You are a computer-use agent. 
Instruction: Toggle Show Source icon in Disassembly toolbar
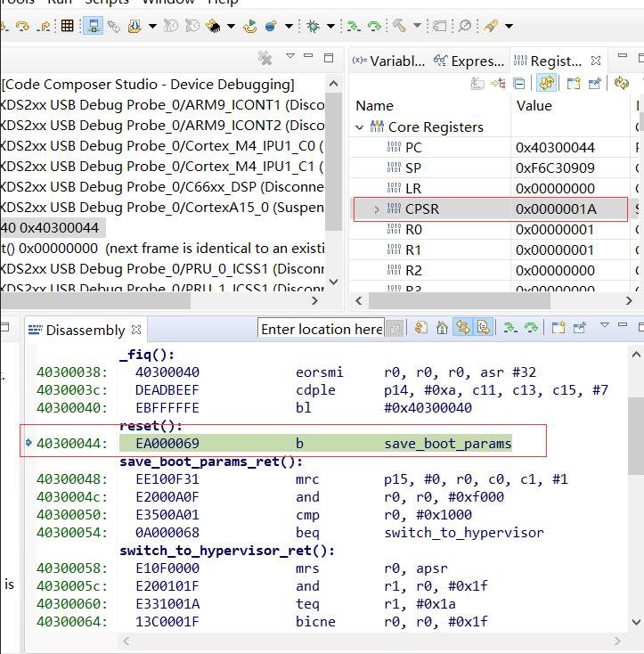point(483,328)
